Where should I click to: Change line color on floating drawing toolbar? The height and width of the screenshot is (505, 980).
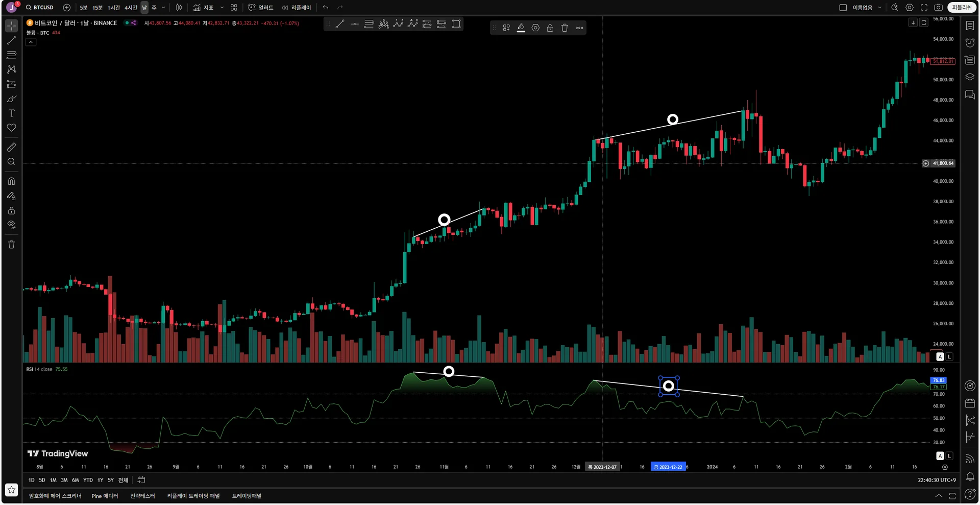click(521, 28)
